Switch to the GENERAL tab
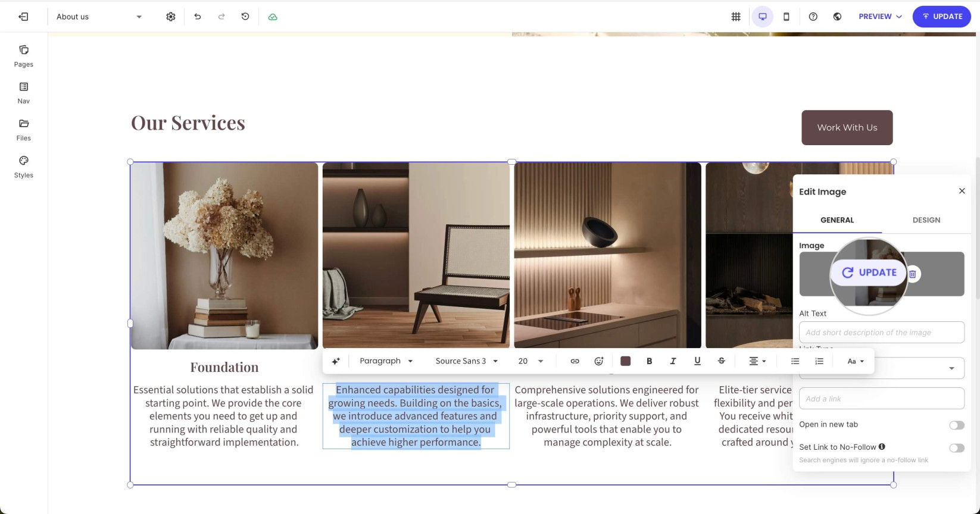The height and width of the screenshot is (514, 980). pos(837,220)
